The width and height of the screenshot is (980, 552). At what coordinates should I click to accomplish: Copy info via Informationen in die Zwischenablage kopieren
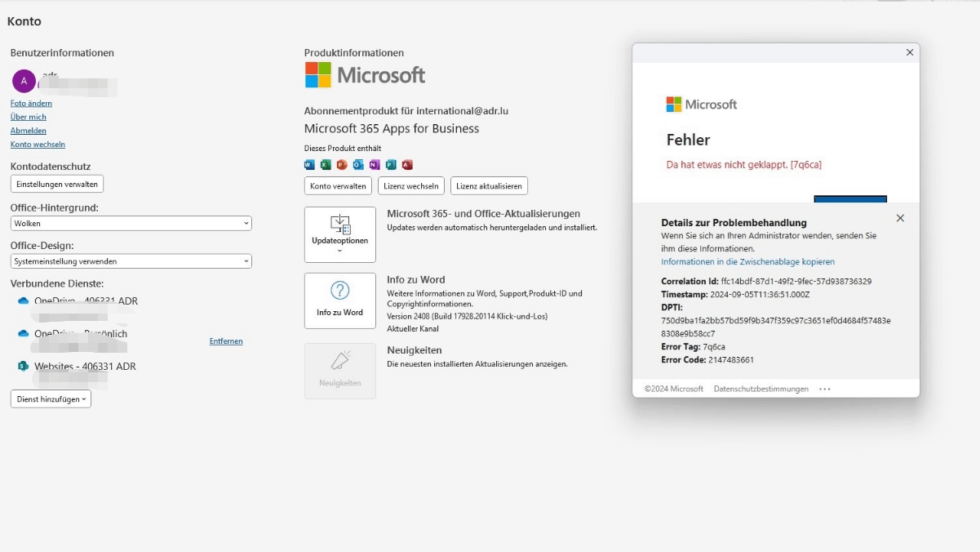pyautogui.click(x=747, y=262)
